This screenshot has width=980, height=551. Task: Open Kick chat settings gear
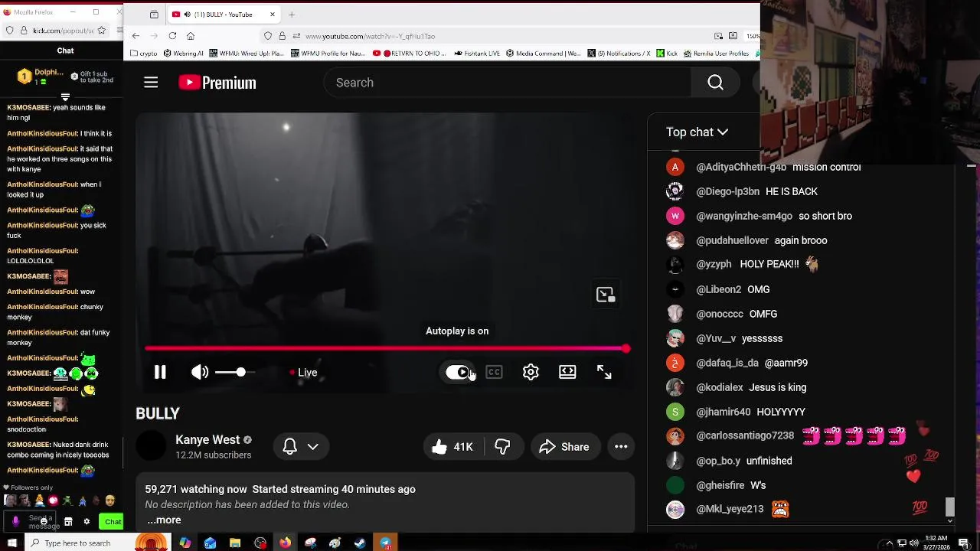(x=87, y=522)
